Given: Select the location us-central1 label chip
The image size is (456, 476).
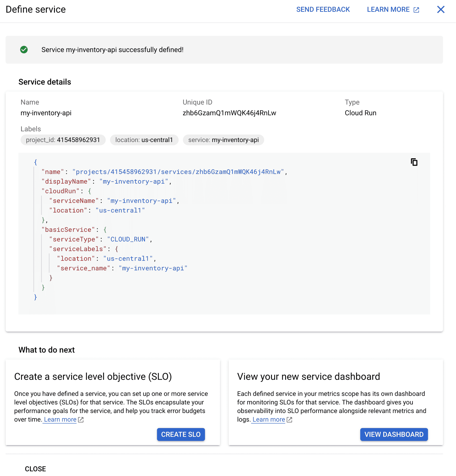Looking at the screenshot, I should coord(144,140).
